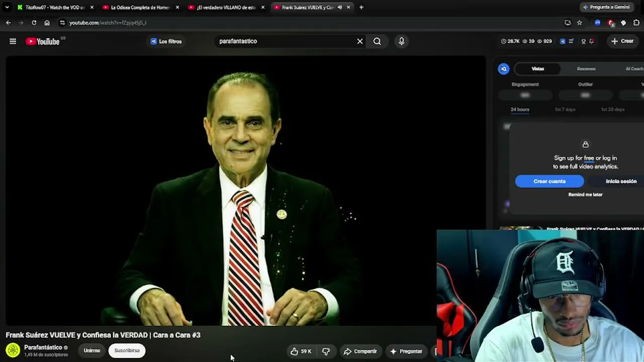Click the award badge icon in YouTube header

(584, 41)
